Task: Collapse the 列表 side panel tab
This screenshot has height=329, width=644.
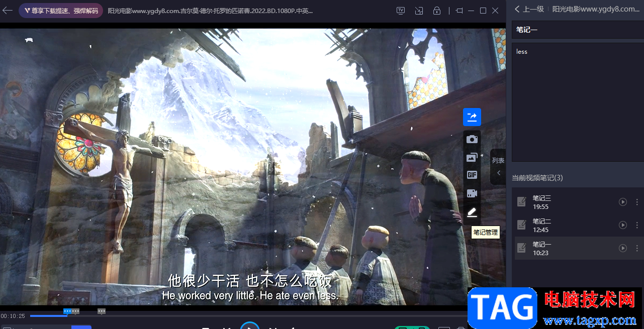Action: tap(498, 167)
